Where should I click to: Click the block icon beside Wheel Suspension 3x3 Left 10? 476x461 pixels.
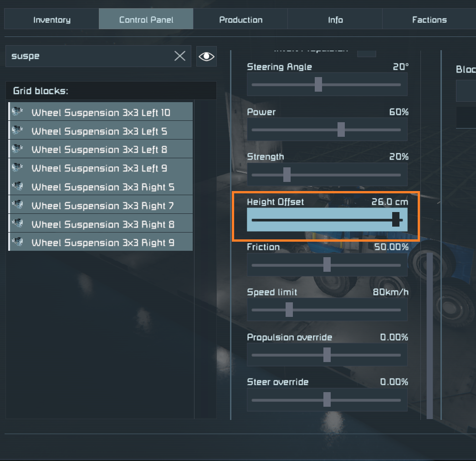(x=18, y=112)
